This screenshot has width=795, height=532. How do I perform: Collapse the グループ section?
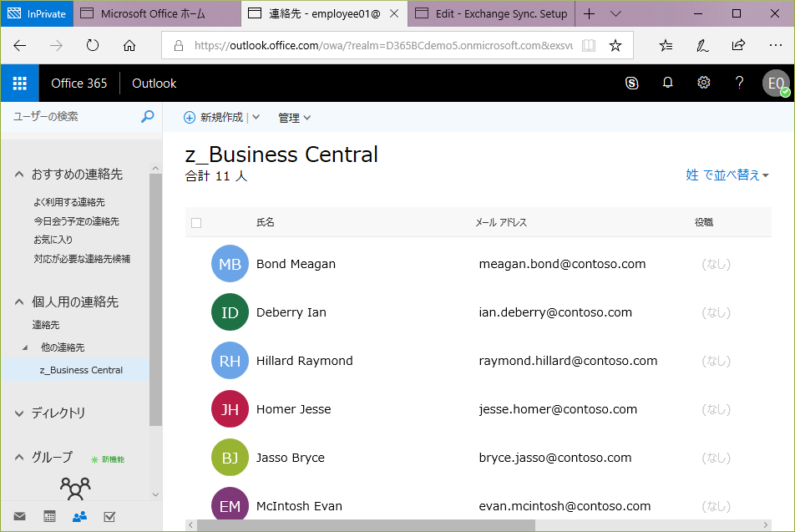19,458
